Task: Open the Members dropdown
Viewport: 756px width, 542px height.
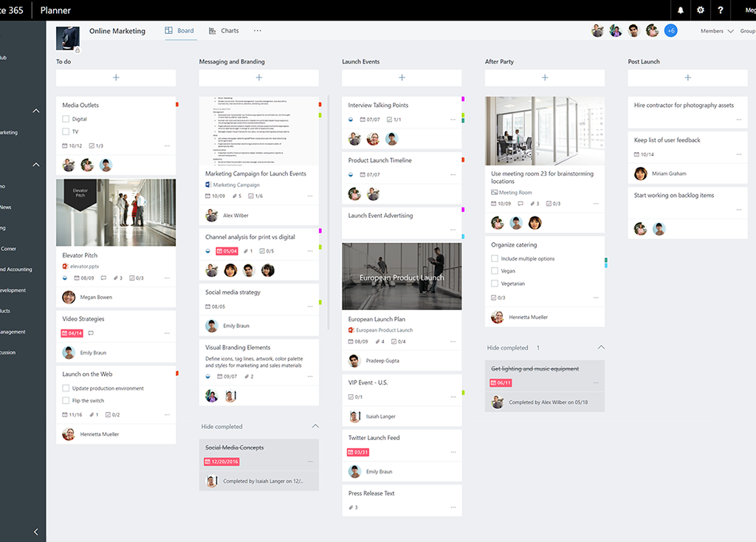Action: coord(716,31)
